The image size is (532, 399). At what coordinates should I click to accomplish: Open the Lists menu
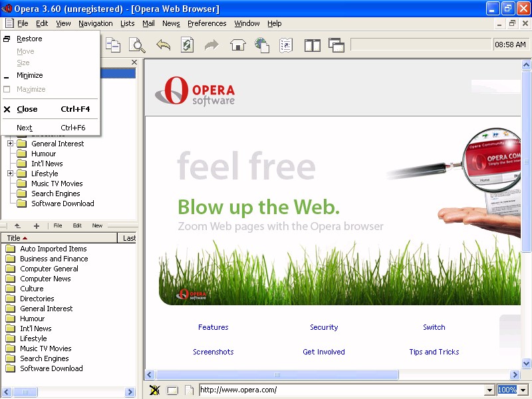point(128,23)
